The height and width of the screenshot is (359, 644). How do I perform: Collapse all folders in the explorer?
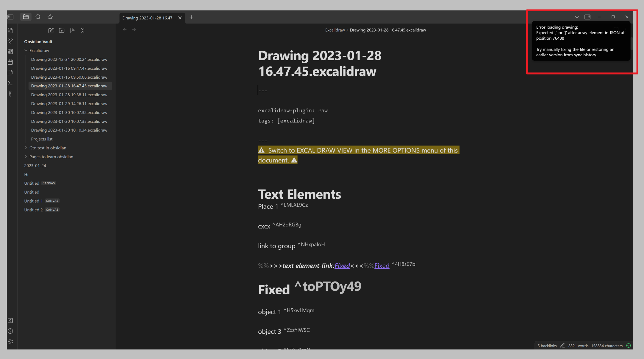tap(83, 30)
